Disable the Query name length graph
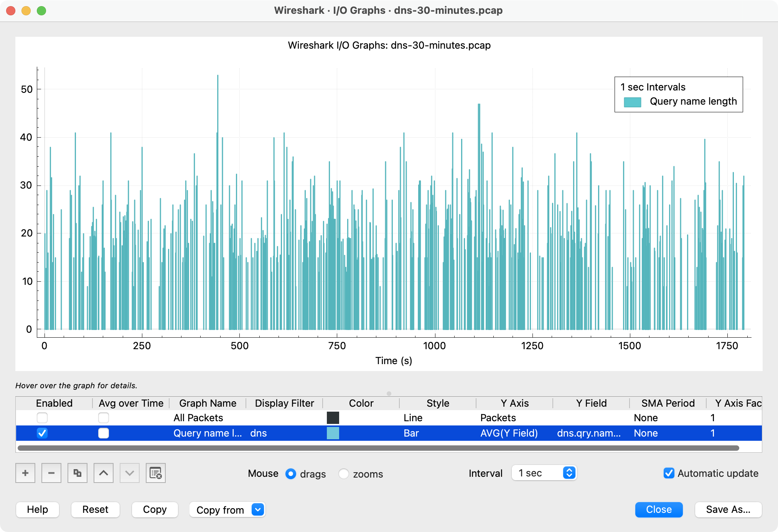 (x=42, y=433)
